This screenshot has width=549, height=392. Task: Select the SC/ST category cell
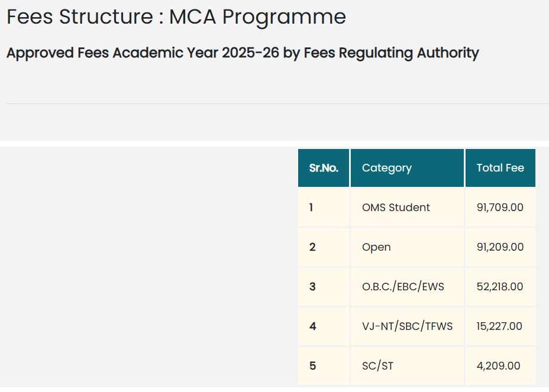[407, 366]
